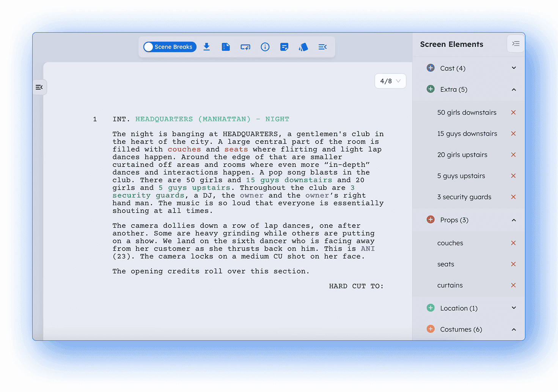Click the color swatches palette icon

[303, 47]
